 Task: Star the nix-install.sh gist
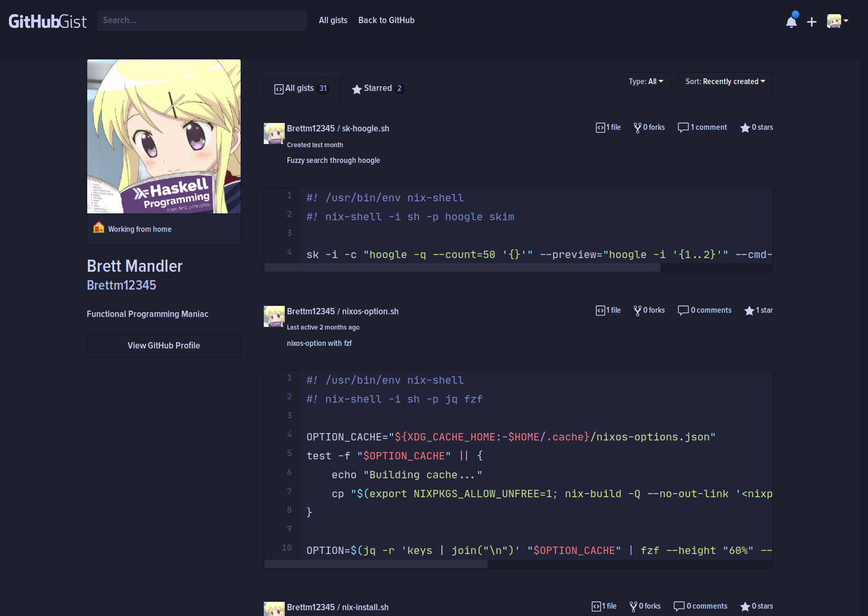756,606
